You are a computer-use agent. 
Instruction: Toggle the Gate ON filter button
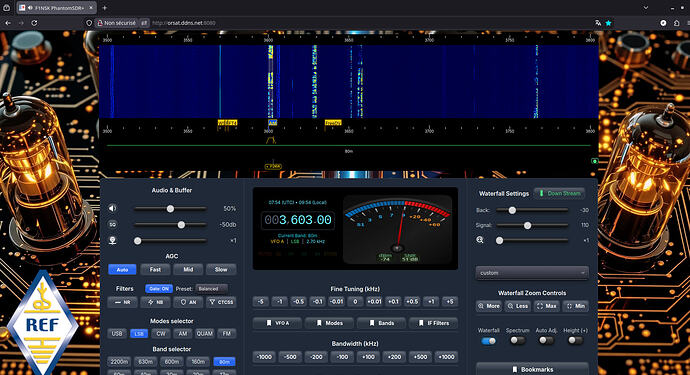coord(159,289)
